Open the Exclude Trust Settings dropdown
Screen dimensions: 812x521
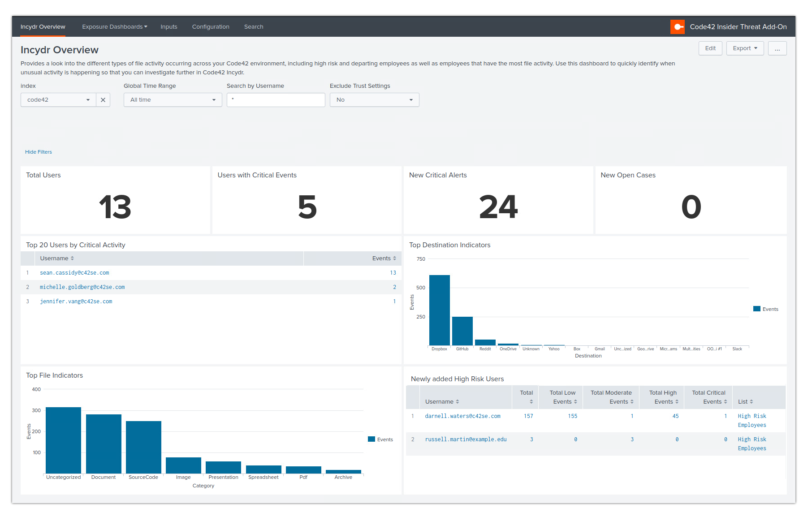point(375,99)
